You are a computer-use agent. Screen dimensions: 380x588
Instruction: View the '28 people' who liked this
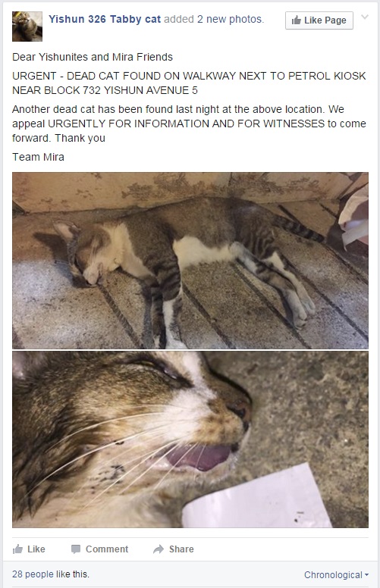[33, 574]
